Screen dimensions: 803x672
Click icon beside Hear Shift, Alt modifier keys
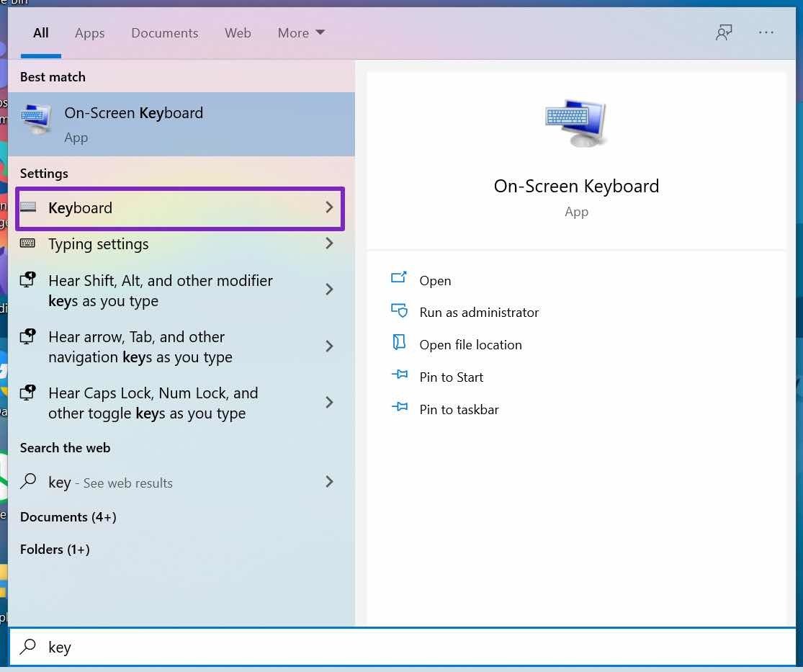tap(27, 279)
